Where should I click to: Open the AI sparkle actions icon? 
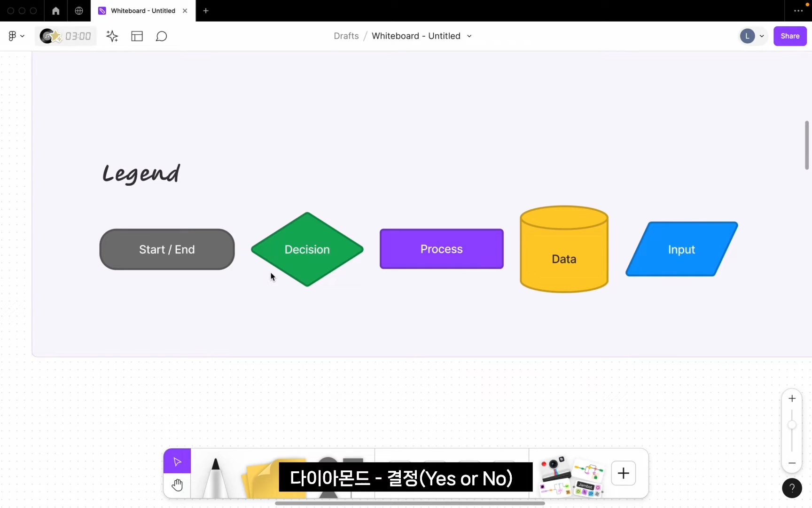tap(112, 36)
